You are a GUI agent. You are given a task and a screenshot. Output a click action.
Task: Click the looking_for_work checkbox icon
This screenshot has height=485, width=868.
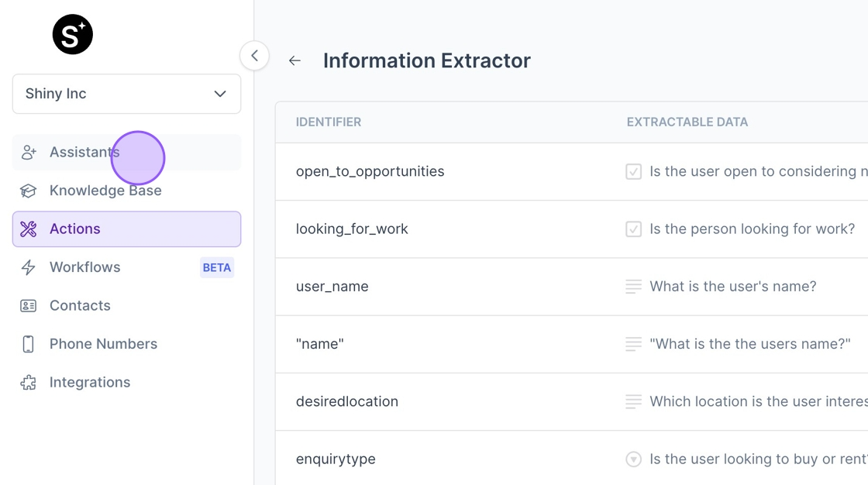633,229
